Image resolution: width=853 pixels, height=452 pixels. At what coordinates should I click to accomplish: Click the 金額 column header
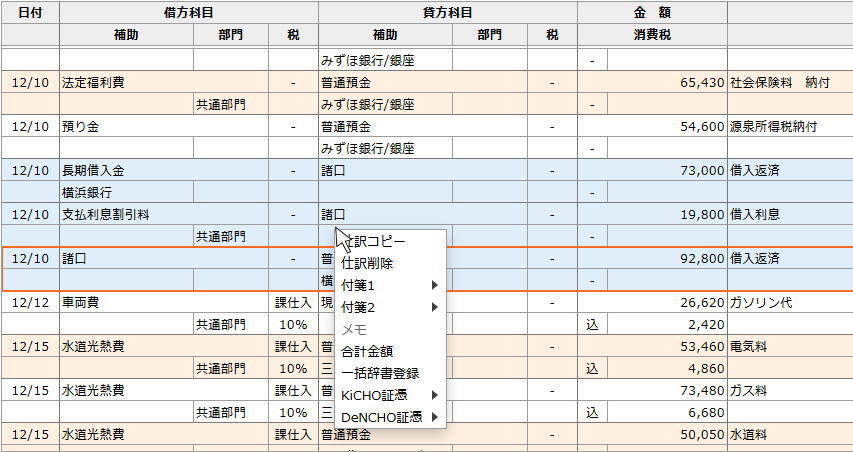(x=651, y=13)
